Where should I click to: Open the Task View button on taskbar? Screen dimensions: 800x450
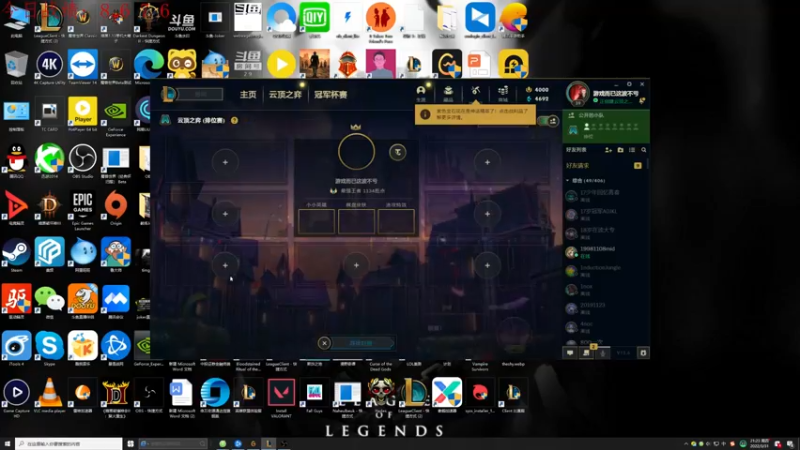[x=131, y=444]
